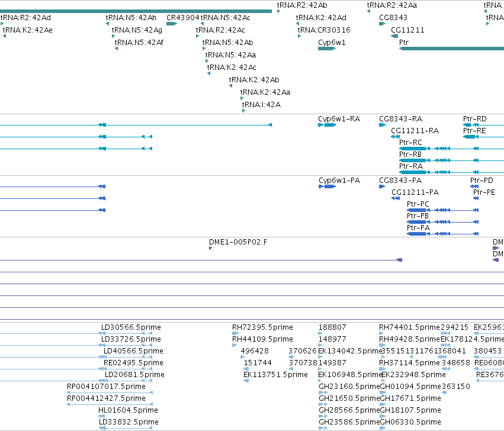Click the HL01604.5prime label
The width and height of the screenshot is (504, 431).
(129, 410)
